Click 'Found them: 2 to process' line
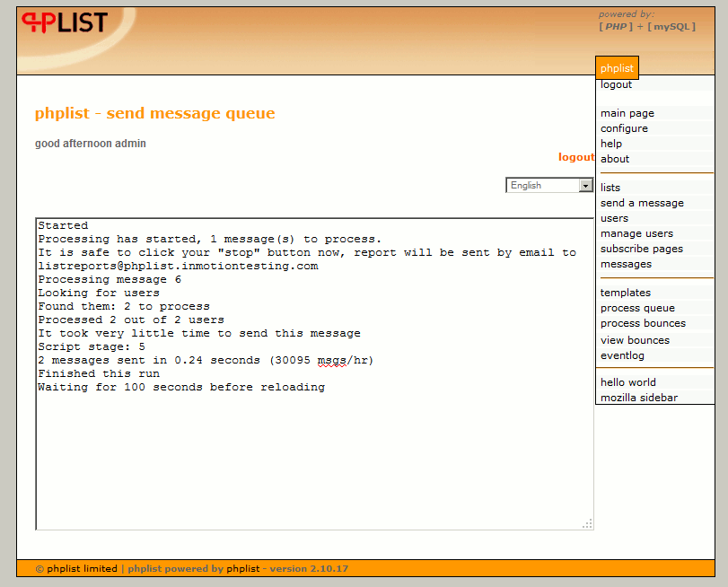 click(124, 306)
